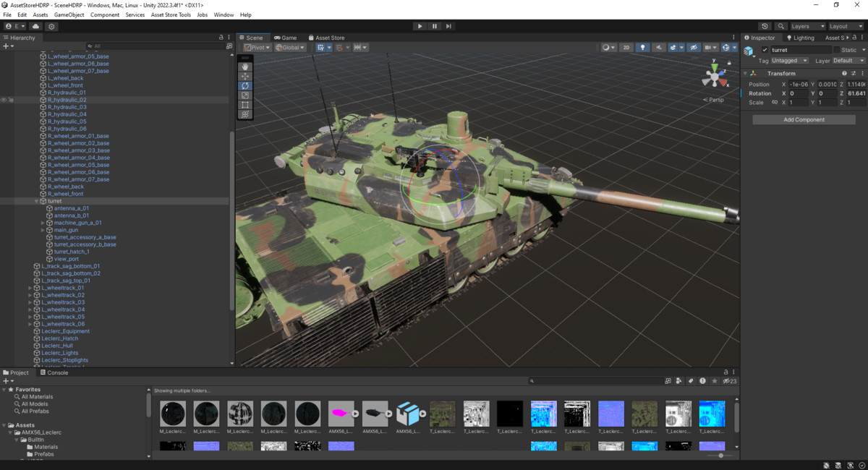The image size is (868, 470).
Task: Open the scene search in Hierarchy window icon
Action: 229,46
